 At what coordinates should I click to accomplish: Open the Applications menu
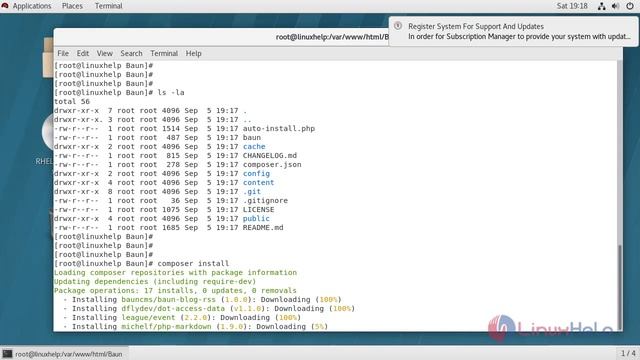[x=32, y=6]
